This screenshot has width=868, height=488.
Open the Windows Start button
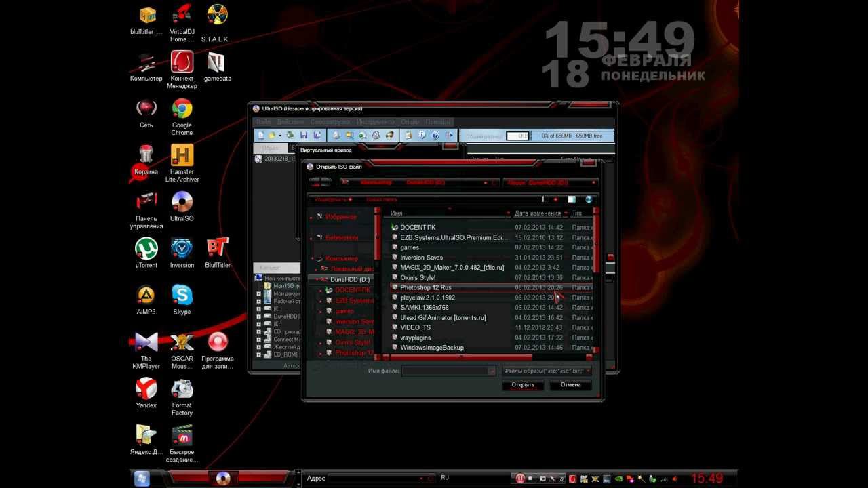coord(142,479)
